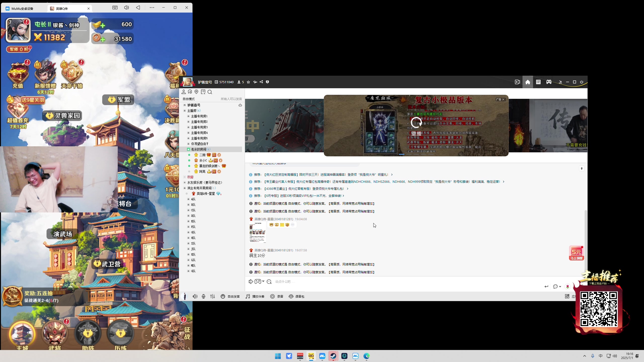Screen dimensions: 644x362
Task: Click the back triangle icon in MuMu title bar
Action: point(138,8)
